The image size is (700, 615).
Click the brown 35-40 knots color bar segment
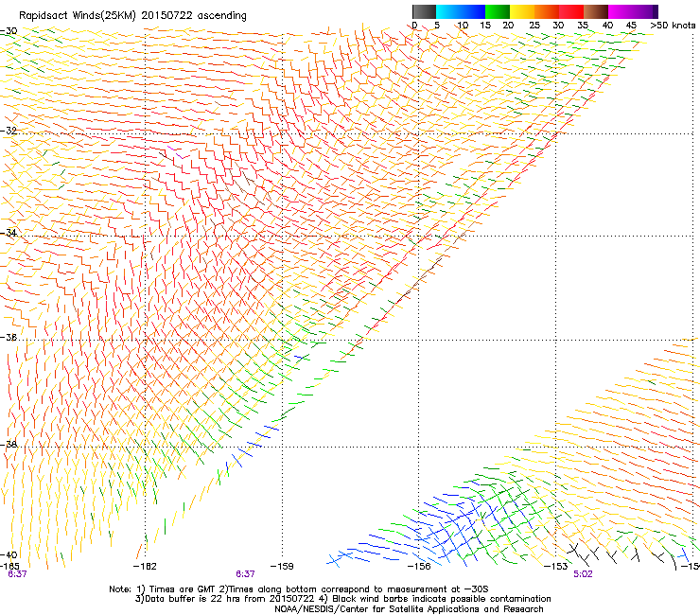coord(596,11)
